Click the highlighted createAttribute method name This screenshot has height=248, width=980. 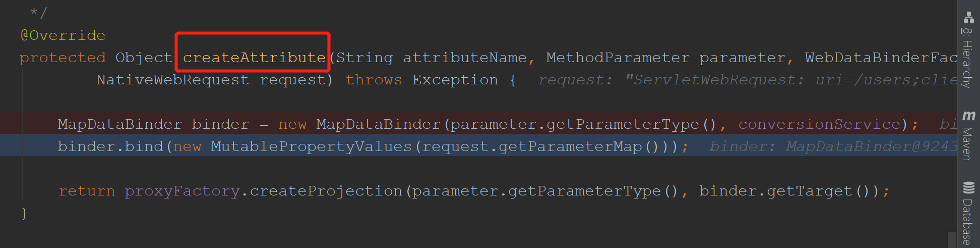254,58
